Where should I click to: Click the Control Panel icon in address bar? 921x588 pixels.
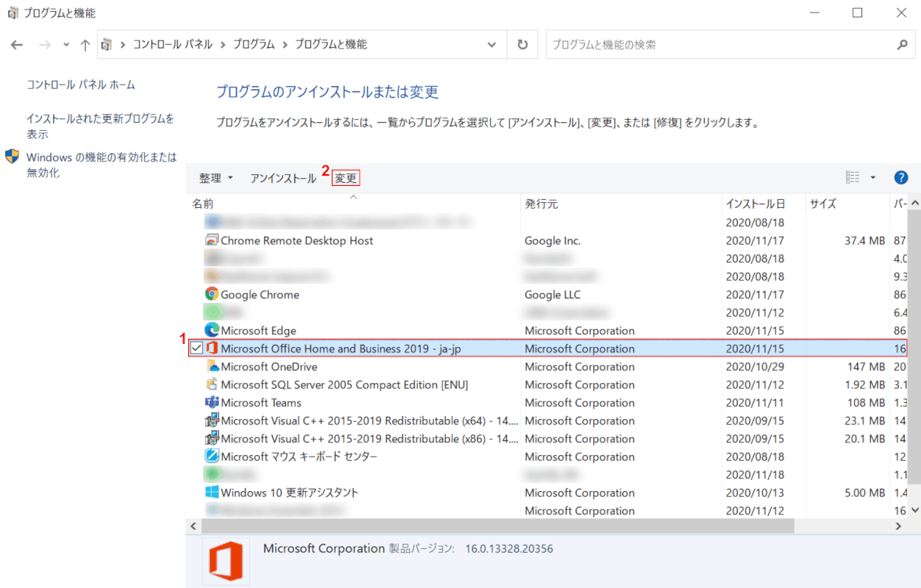[107, 45]
